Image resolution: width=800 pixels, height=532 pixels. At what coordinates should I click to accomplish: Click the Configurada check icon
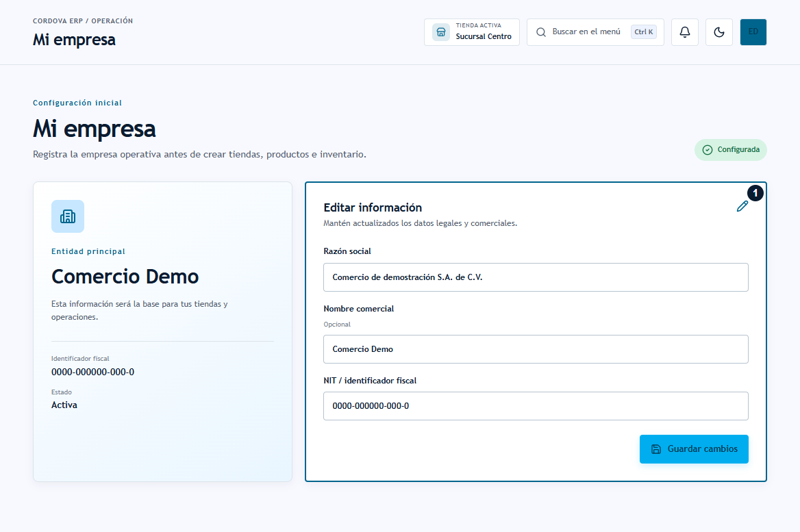pyautogui.click(x=707, y=150)
